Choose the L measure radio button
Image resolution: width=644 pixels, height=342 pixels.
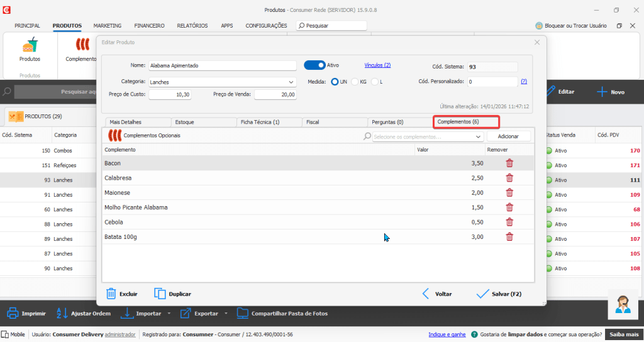[x=375, y=82]
